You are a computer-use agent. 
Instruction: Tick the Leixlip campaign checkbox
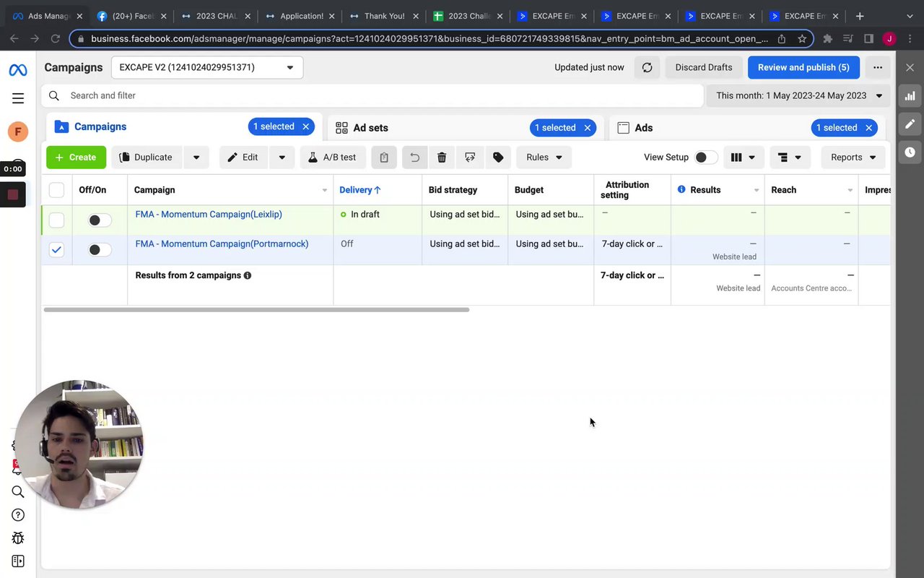click(56, 220)
